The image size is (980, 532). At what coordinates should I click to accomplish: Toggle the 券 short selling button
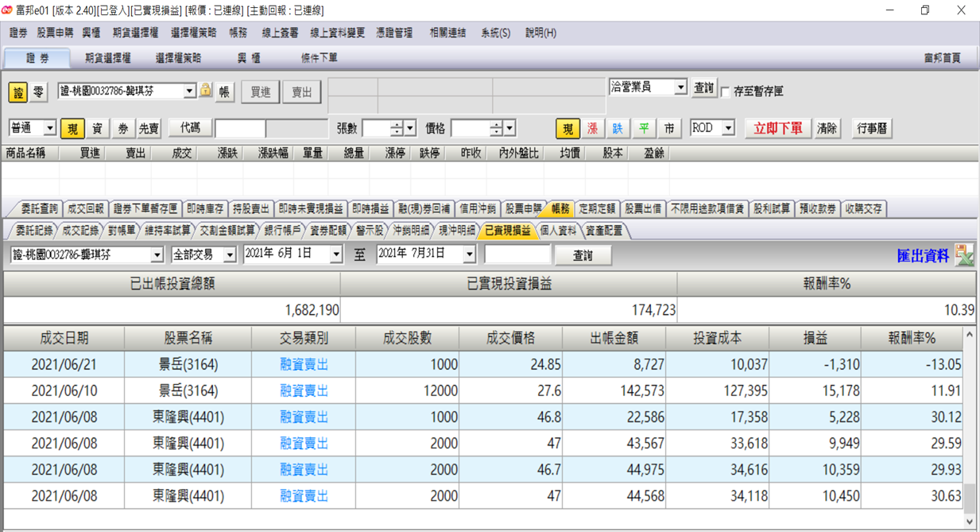(122, 129)
